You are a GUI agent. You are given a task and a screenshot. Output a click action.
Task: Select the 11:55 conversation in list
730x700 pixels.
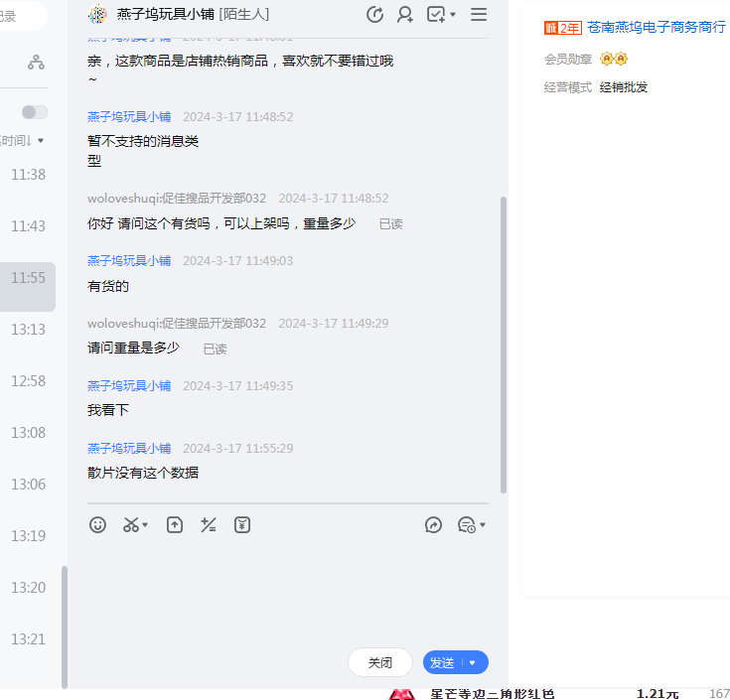(x=28, y=278)
